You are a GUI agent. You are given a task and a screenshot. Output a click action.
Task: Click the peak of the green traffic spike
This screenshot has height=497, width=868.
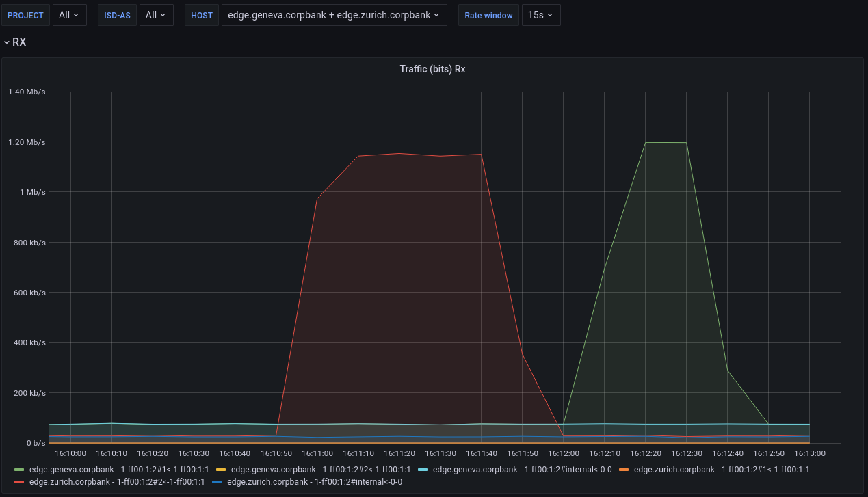pyautogui.click(x=665, y=142)
